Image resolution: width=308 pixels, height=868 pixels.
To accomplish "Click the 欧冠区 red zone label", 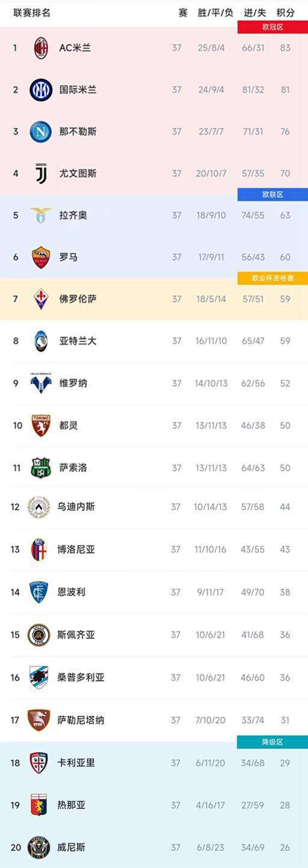I will (x=273, y=27).
